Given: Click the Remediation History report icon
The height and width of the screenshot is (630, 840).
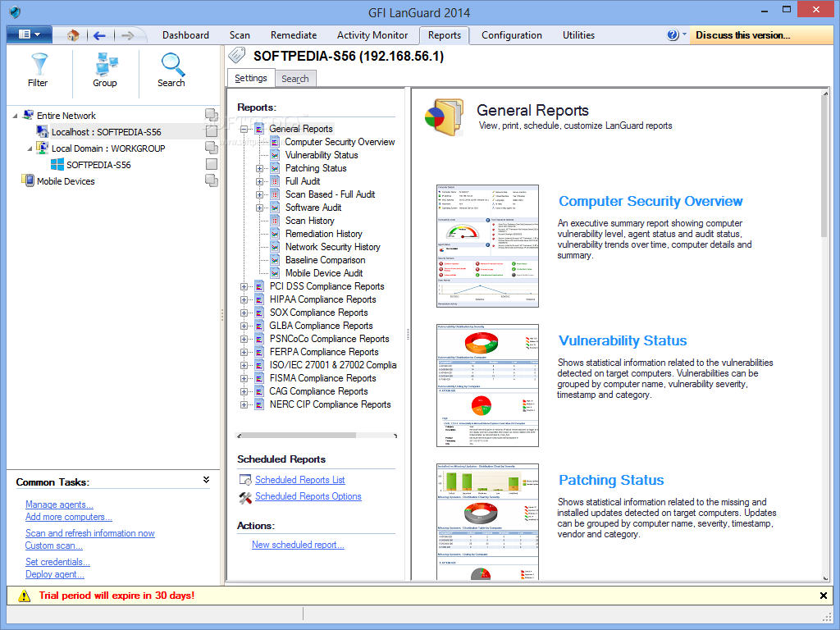Looking at the screenshot, I should pos(274,234).
